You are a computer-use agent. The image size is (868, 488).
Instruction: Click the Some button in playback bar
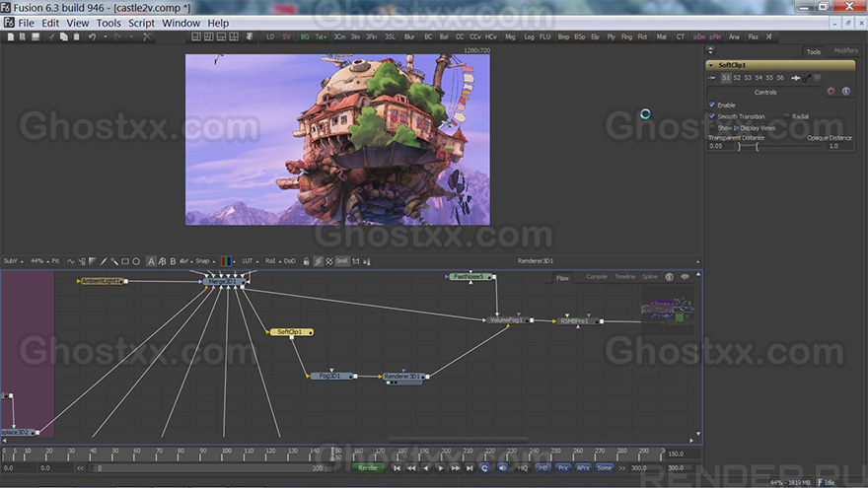[x=604, y=468]
